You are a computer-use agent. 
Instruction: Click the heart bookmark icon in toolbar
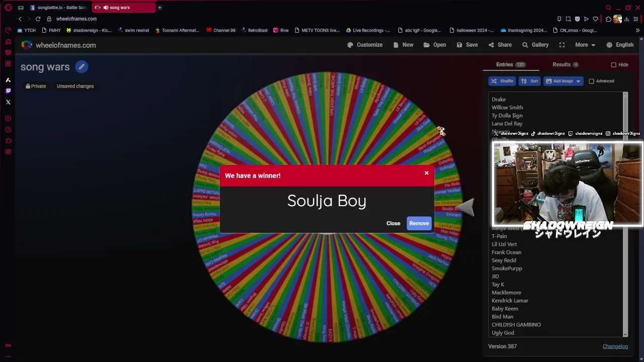coord(595,19)
